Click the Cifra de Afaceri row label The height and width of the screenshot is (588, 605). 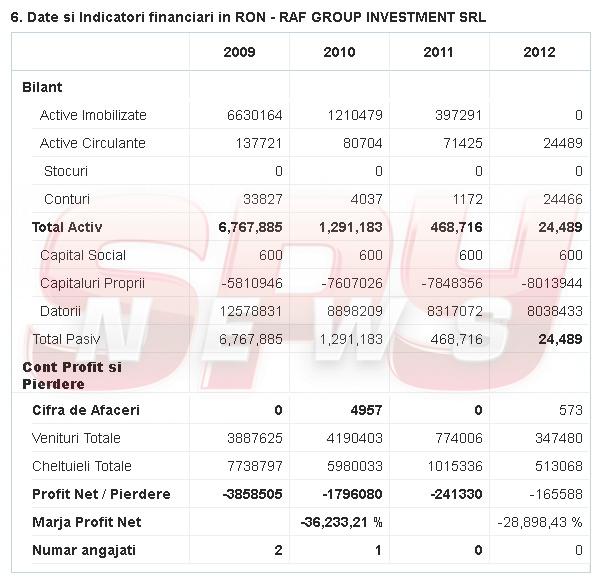[86, 410]
